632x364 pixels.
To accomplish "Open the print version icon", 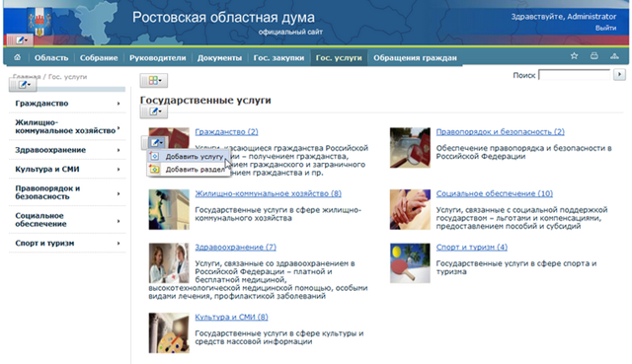I will (x=594, y=56).
